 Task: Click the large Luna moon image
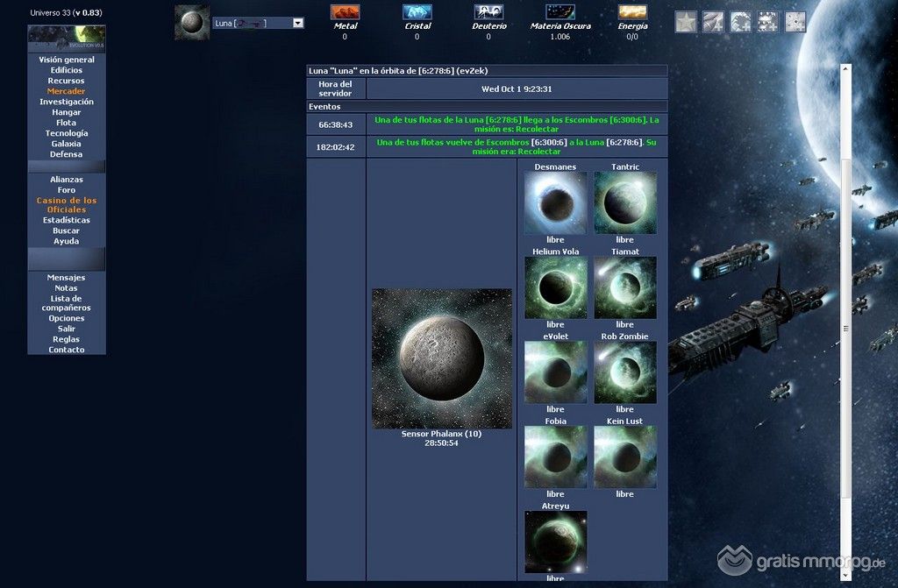tap(441, 358)
